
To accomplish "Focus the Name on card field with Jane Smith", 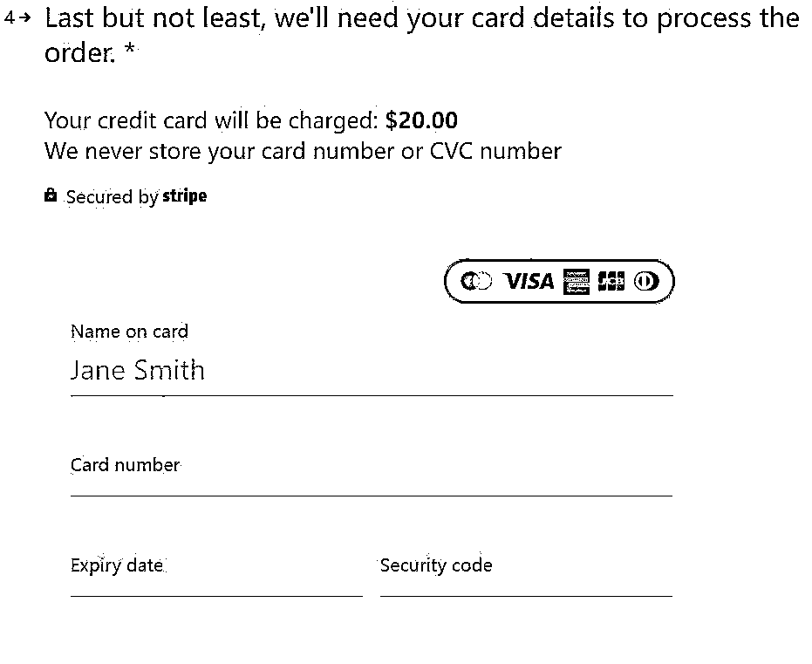I will 372,371.
